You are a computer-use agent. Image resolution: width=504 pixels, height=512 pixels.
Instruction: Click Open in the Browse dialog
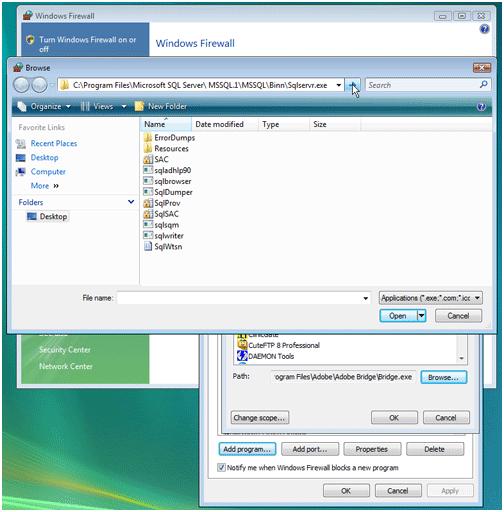coord(398,316)
